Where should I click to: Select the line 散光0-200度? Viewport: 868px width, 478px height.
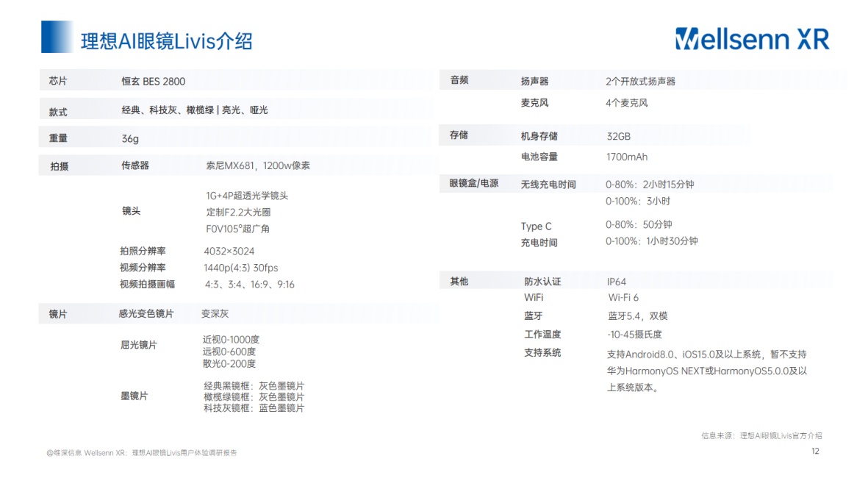(229, 364)
